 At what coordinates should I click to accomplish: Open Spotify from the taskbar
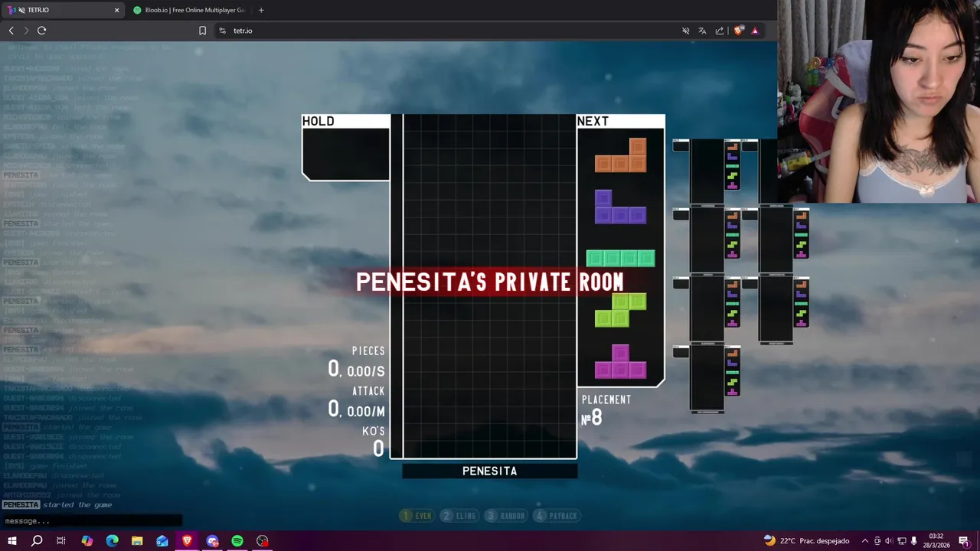click(237, 541)
